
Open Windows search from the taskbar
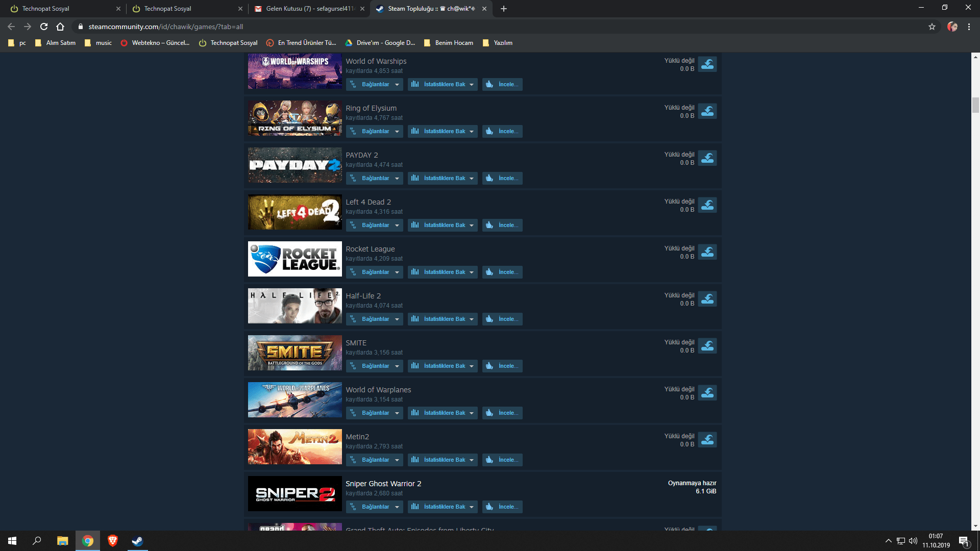pyautogui.click(x=36, y=541)
